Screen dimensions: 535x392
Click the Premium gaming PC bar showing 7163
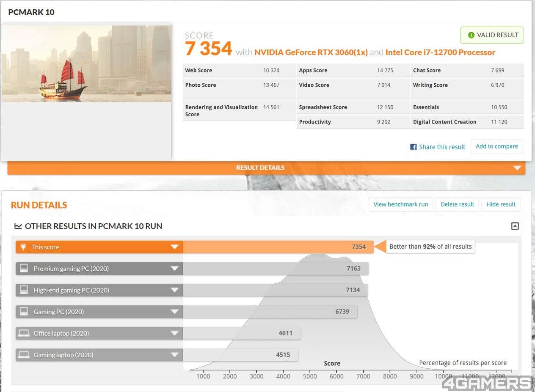(x=276, y=269)
